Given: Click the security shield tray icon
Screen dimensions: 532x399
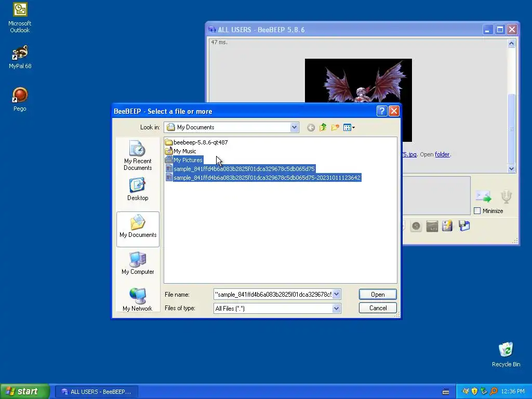Looking at the screenshot, I should pos(474,392).
